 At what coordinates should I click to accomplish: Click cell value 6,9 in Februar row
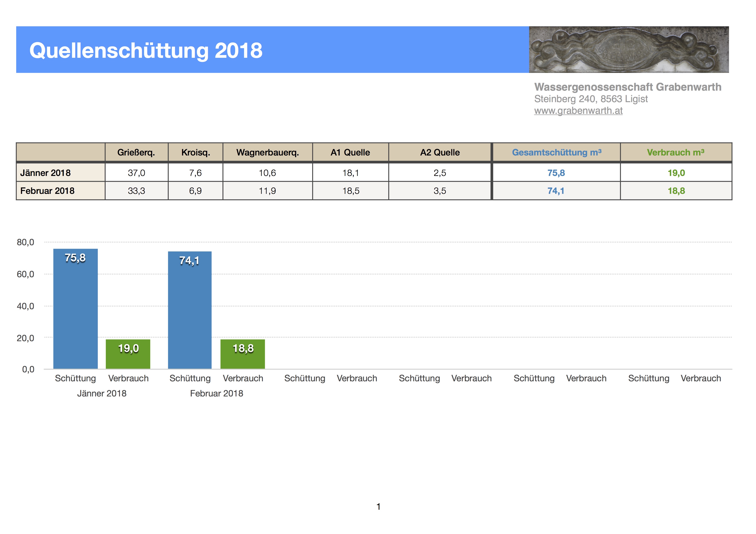point(195,191)
